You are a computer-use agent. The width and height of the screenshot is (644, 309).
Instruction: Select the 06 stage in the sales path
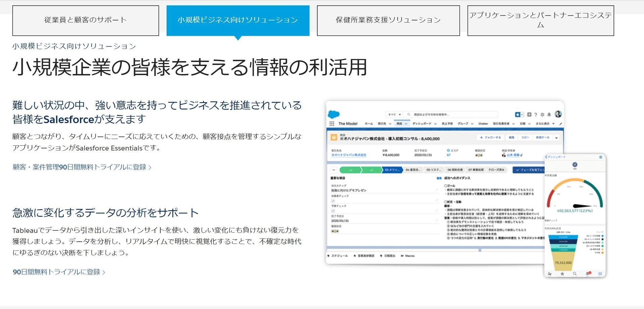point(455,170)
